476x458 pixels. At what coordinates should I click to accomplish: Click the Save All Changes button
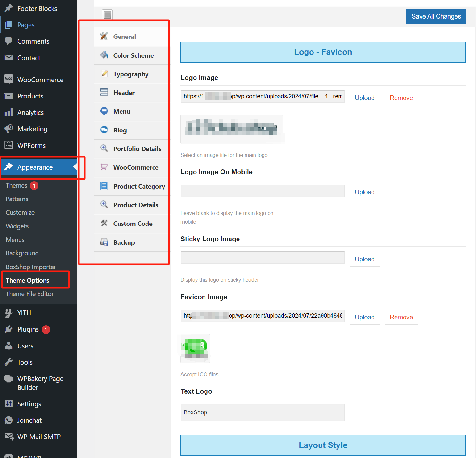436,16
